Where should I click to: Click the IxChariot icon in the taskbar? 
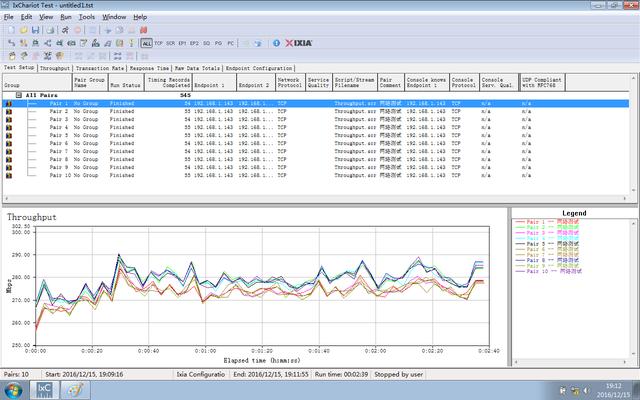[x=45, y=388]
